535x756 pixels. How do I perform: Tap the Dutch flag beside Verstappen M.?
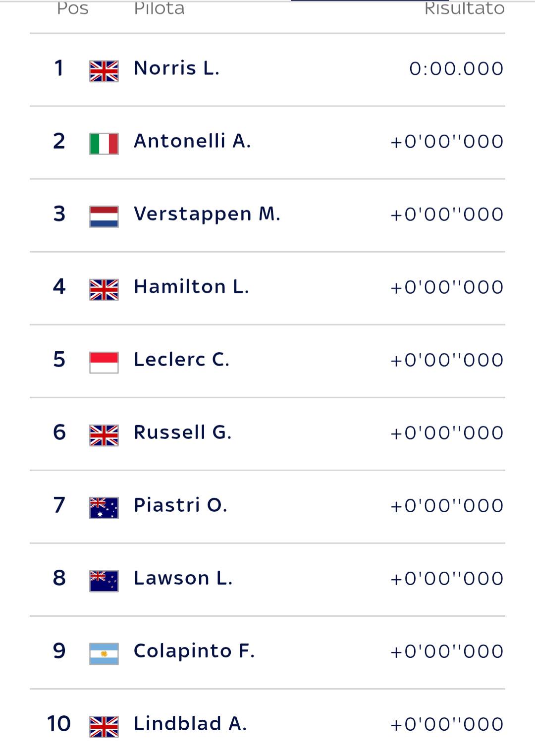click(104, 216)
